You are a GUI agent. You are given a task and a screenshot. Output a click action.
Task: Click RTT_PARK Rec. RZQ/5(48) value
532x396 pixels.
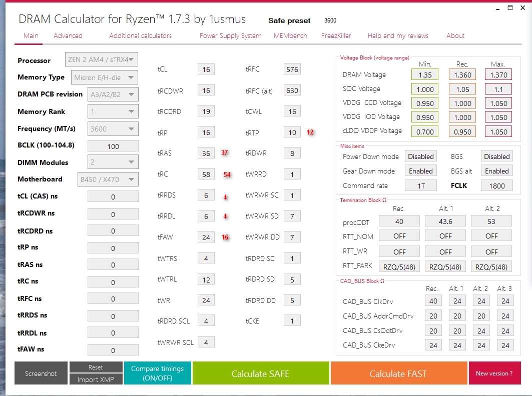point(399,266)
